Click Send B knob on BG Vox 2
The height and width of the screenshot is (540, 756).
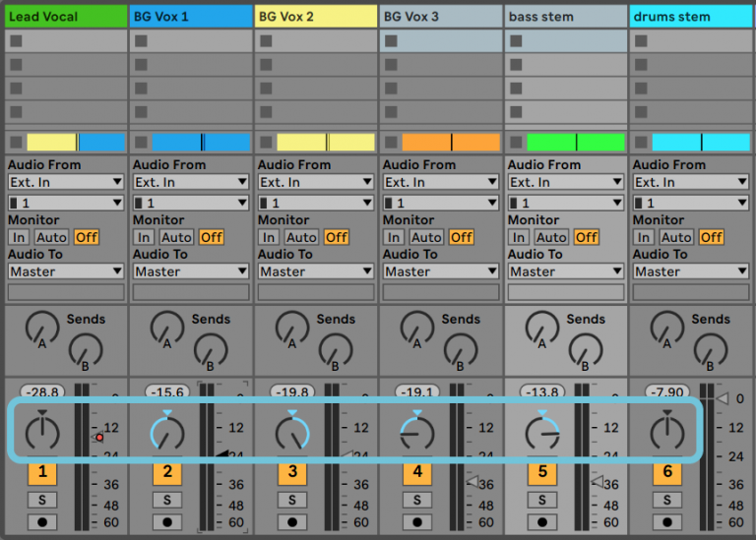pyautogui.click(x=336, y=352)
